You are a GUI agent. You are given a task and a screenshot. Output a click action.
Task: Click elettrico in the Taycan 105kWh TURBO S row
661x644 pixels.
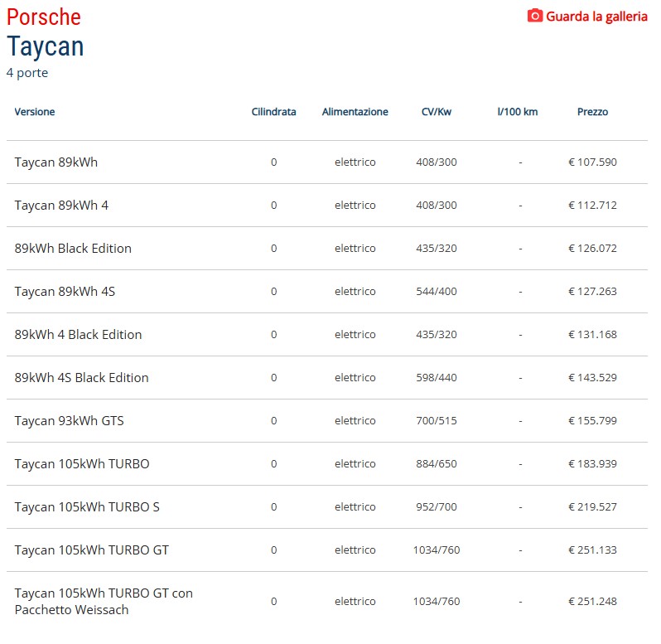(x=355, y=507)
